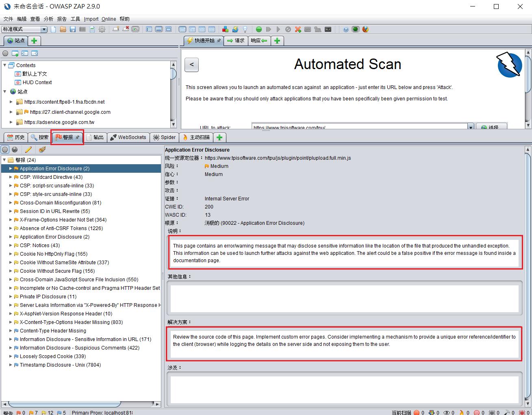Click the Persist Session floppy disk icon
This screenshot has width=532, height=415.
[73, 29]
